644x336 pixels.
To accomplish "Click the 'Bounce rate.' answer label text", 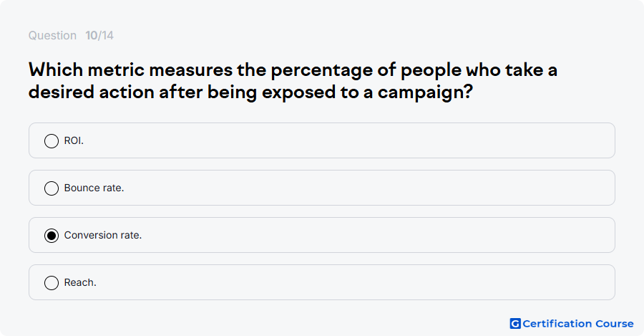I will pos(94,188).
